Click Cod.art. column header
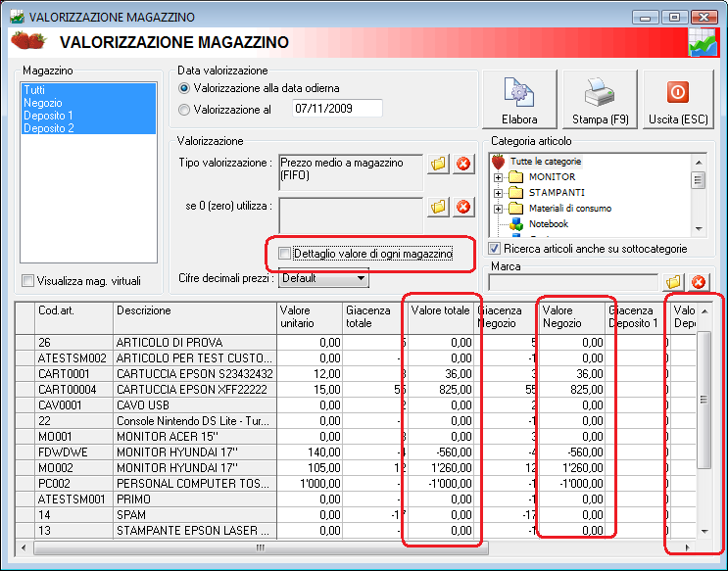Viewport: 728px width, 571px height. click(x=73, y=318)
